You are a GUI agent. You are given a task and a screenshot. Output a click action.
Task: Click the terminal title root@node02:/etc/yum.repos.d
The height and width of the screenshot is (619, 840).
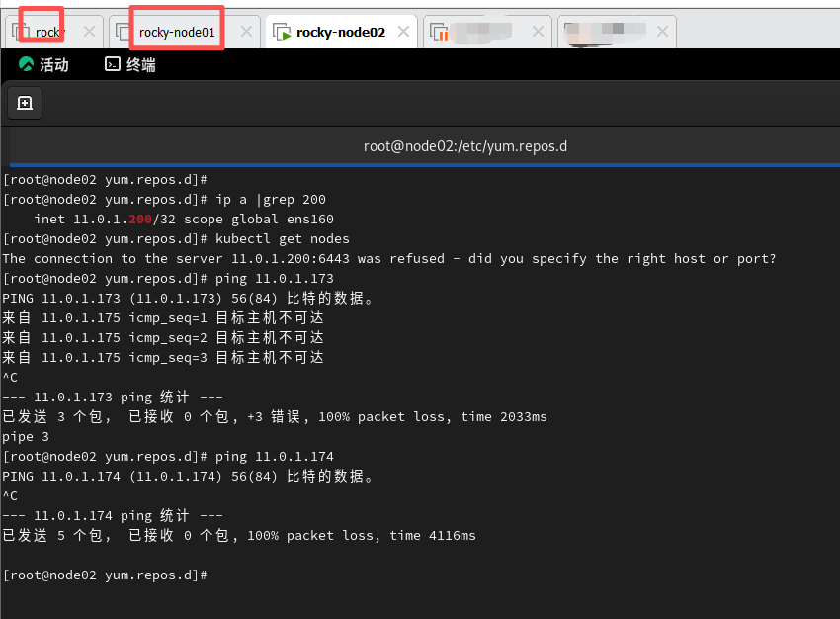pyautogui.click(x=465, y=146)
